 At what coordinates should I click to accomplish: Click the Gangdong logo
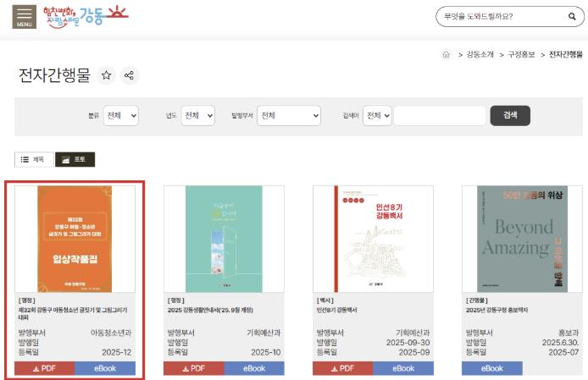pyautogui.click(x=86, y=15)
